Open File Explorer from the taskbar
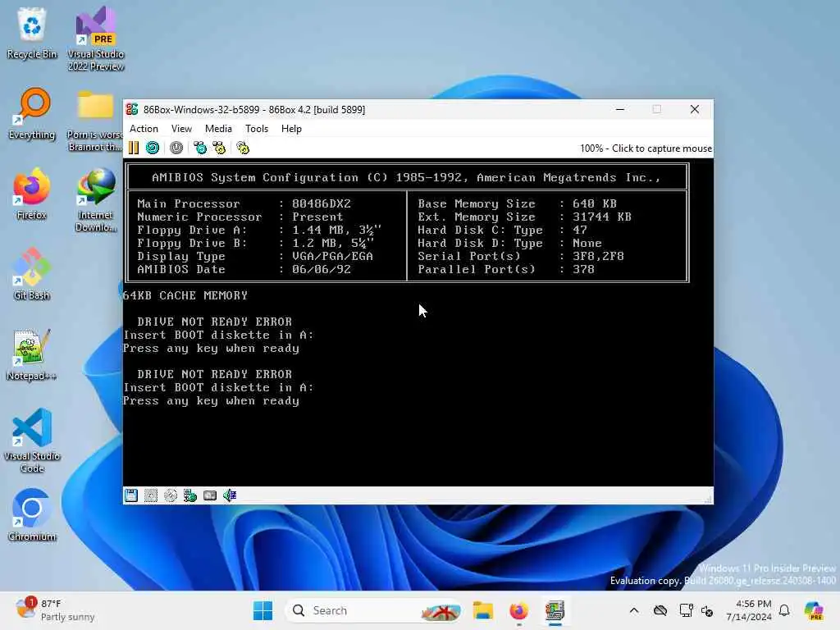This screenshot has height=630, width=840. pyautogui.click(x=482, y=610)
